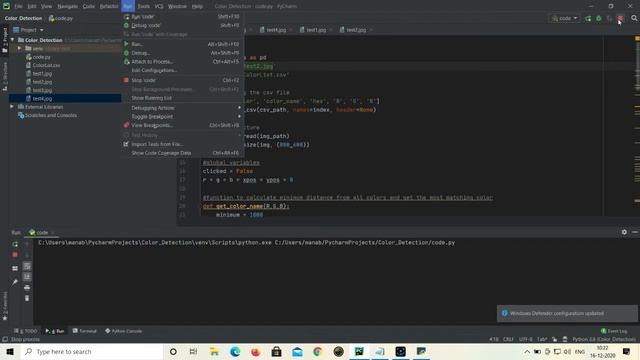Open Run panel settings gear

tap(624, 232)
